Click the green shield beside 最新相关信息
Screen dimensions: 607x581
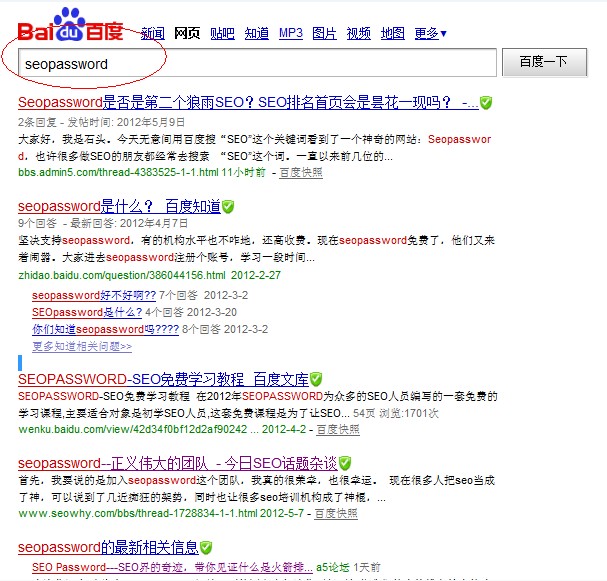pyautogui.click(x=206, y=547)
